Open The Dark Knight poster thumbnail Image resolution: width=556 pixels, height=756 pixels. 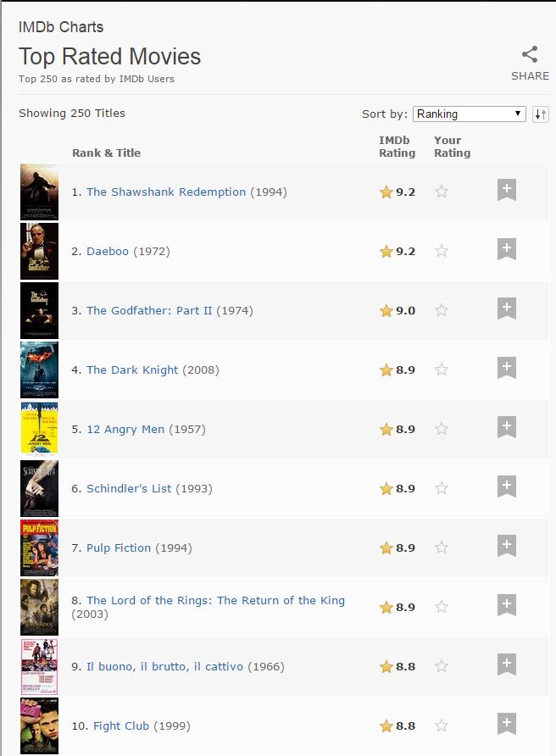(39, 370)
